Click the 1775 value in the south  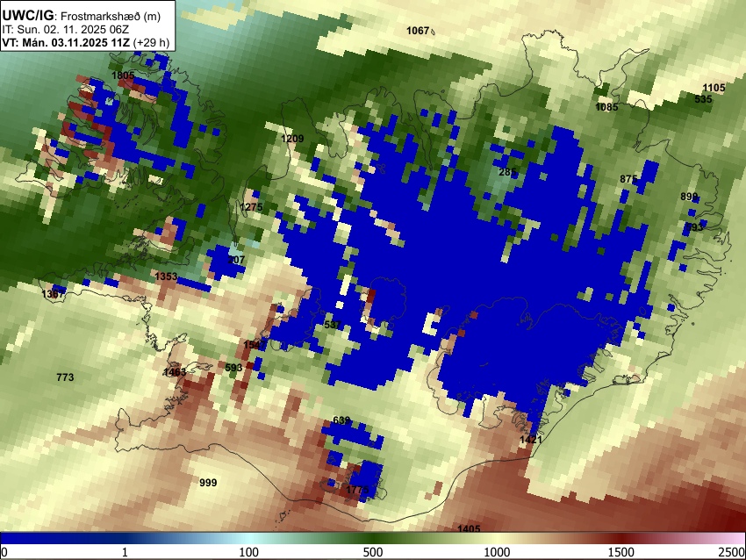[357, 490]
